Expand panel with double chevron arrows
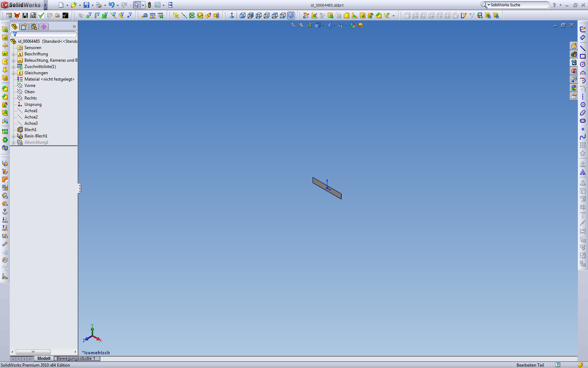 pos(74,27)
